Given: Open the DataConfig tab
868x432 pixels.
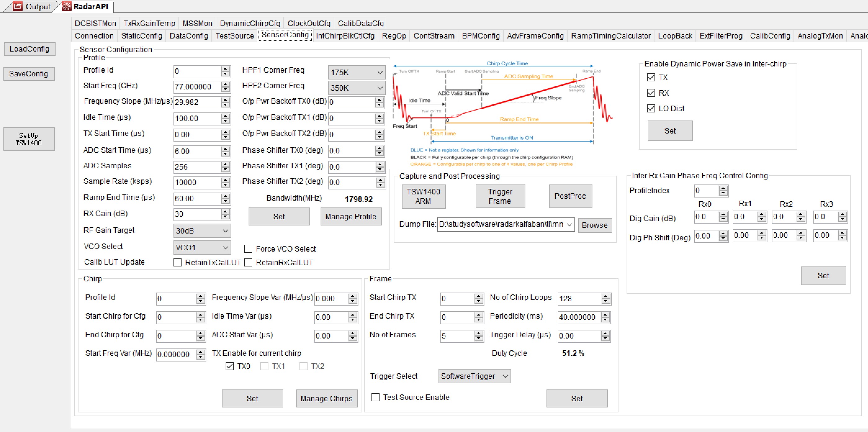Looking at the screenshot, I should pyautogui.click(x=189, y=36).
